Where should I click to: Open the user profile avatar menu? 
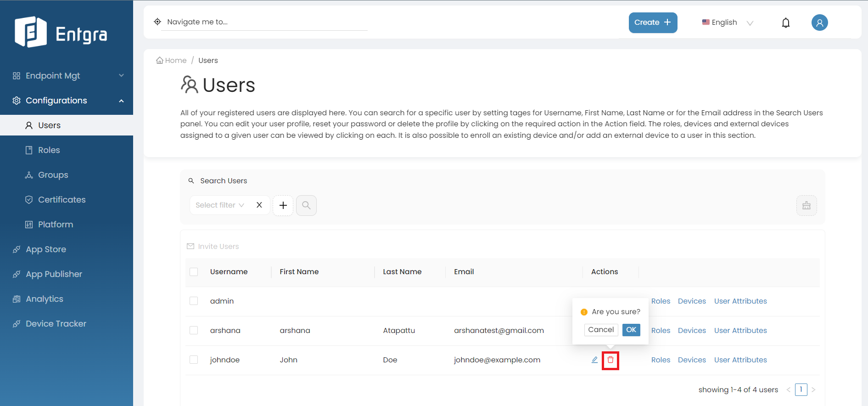(819, 23)
